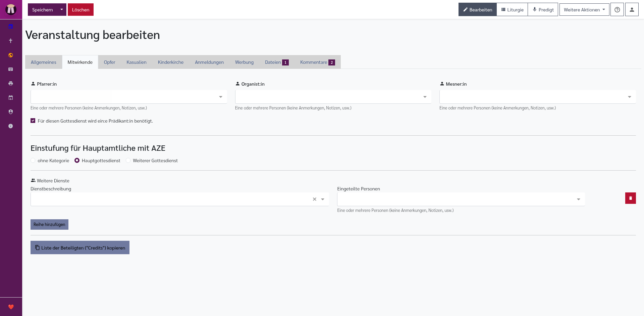Click the Speichern button
644x316 pixels.
click(43, 9)
